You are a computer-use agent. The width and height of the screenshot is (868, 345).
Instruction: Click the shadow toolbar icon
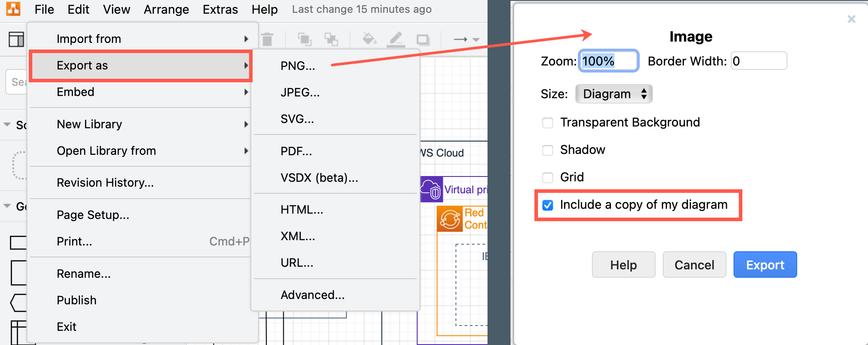click(x=422, y=39)
